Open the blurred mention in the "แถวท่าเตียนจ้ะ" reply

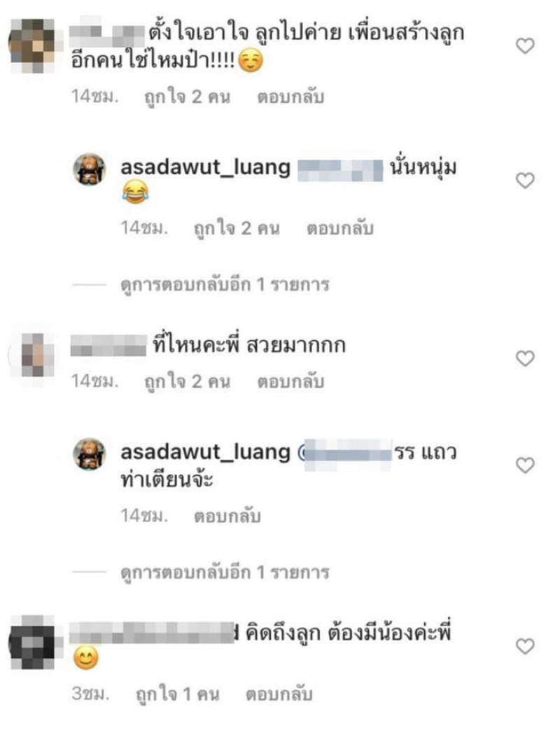point(346,453)
